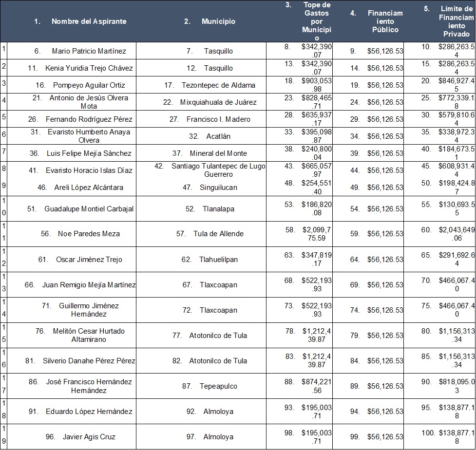Select cell 'Mario Patricio Martínez'
476x450 pixels.
point(89,51)
